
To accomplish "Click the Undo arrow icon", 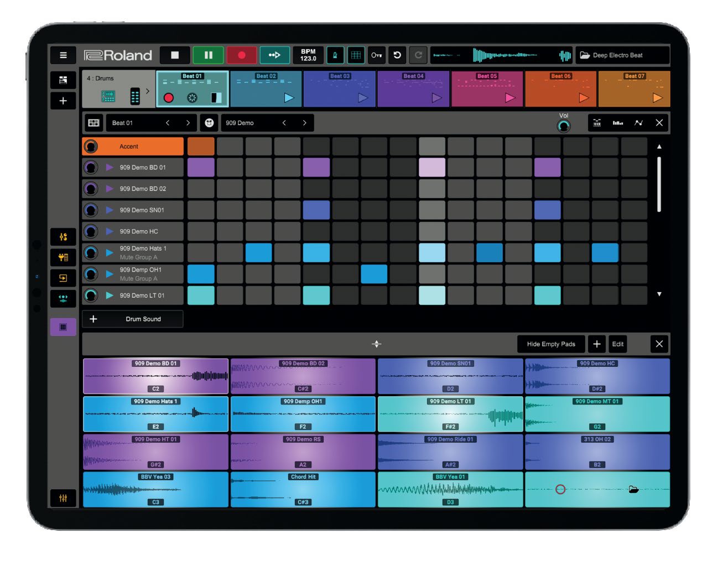I will pos(397,55).
